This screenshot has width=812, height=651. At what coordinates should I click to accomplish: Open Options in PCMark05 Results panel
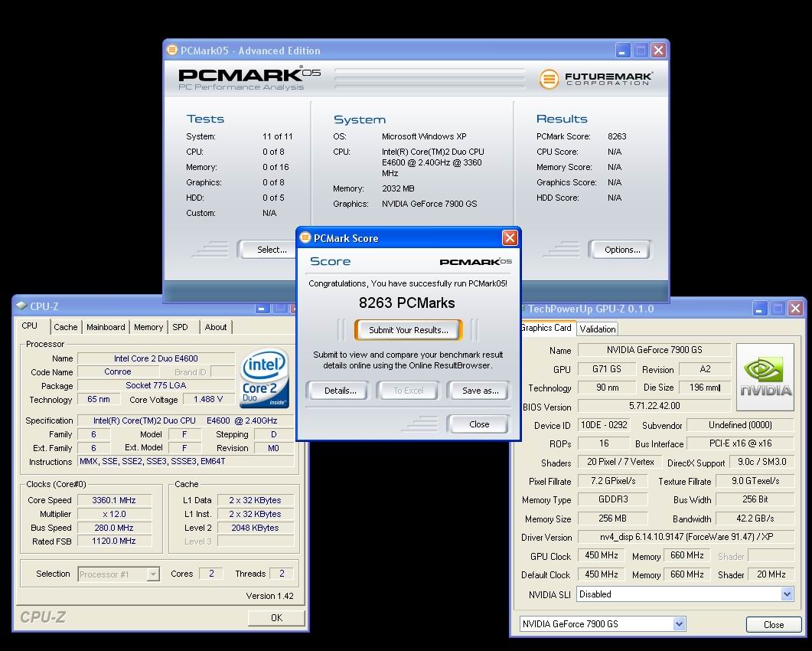coord(622,250)
